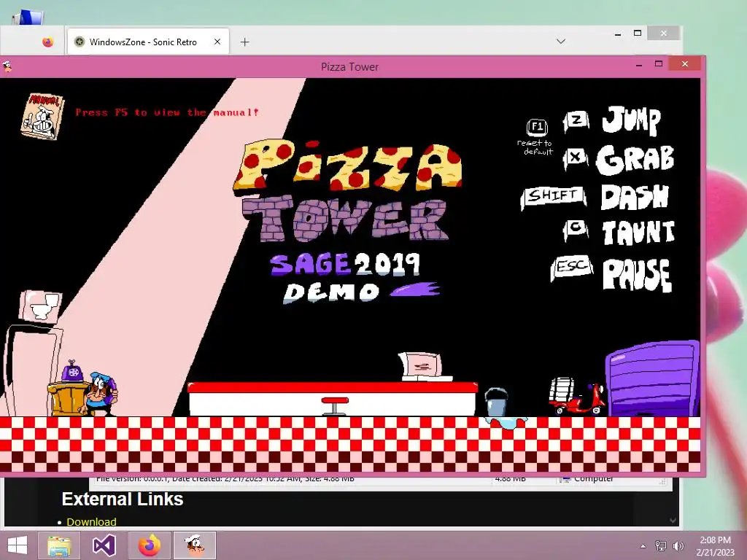Image resolution: width=747 pixels, height=560 pixels.
Task: Click Peppino character talking on the phone
Action: [99, 394]
